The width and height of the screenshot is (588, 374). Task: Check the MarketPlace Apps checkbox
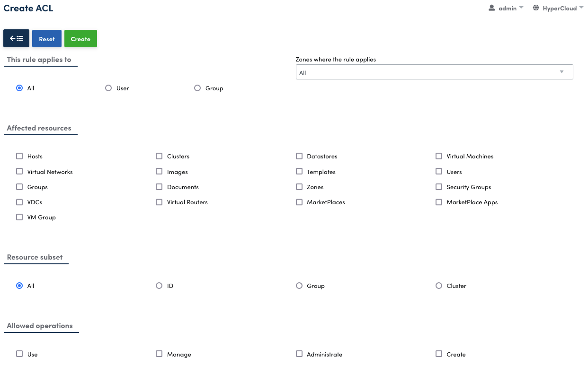pos(439,202)
